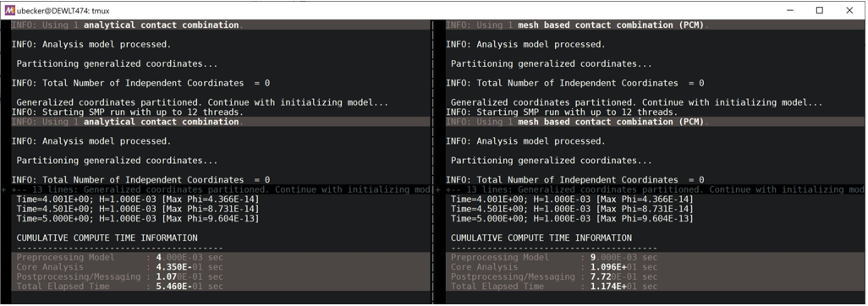Viewport: 868px width, 306px height.
Task: Click first 'analytical contact combination' line in left pane
Action: (221, 25)
